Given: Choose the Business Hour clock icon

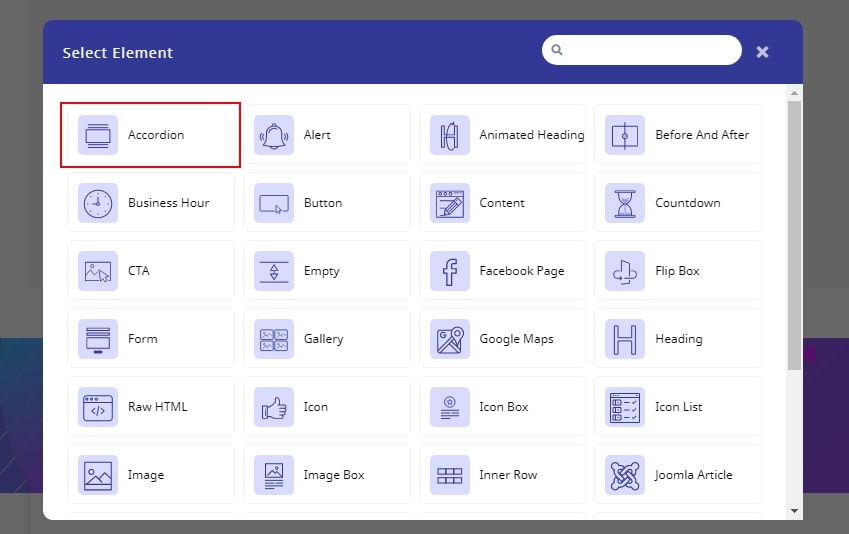Looking at the screenshot, I should click(98, 203).
